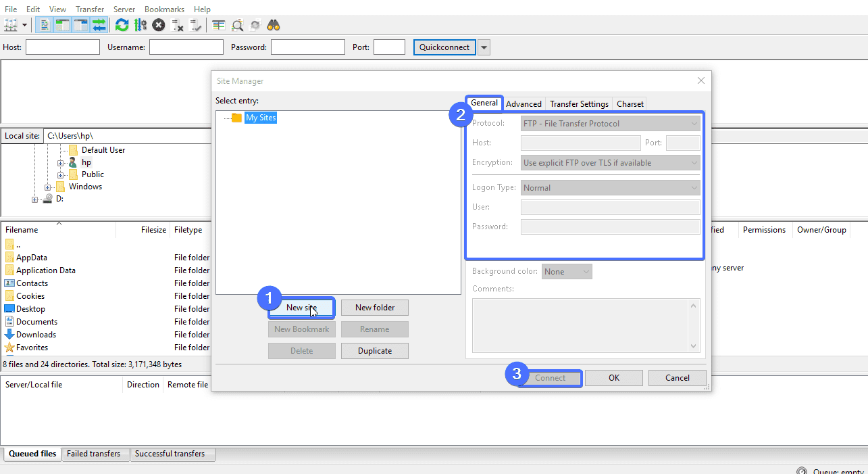Click the green refresh file lists icon
Screen dimensions: 868x474
(122, 25)
